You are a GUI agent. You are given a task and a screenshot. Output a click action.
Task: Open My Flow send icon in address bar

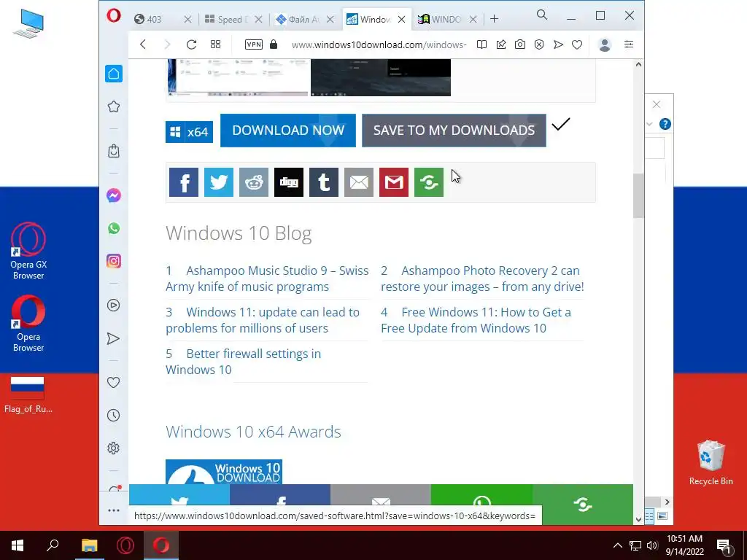click(558, 44)
